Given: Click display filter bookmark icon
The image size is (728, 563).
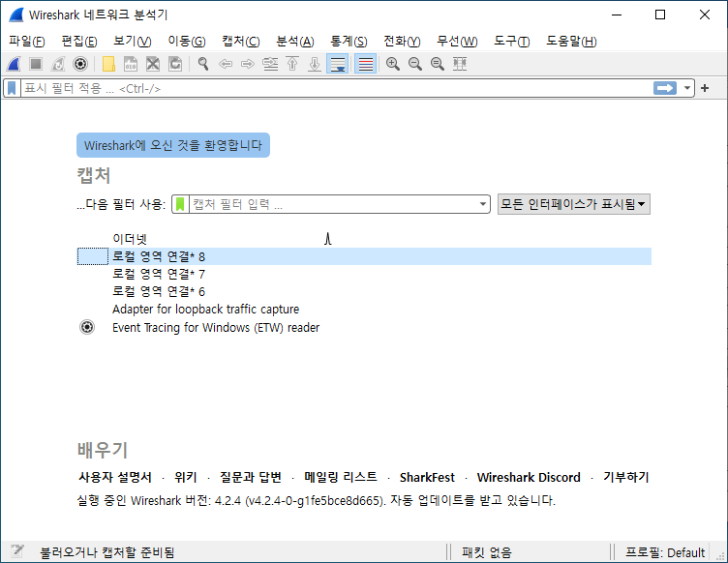Looking at the screenshot, I should click(x=12, y=88).
